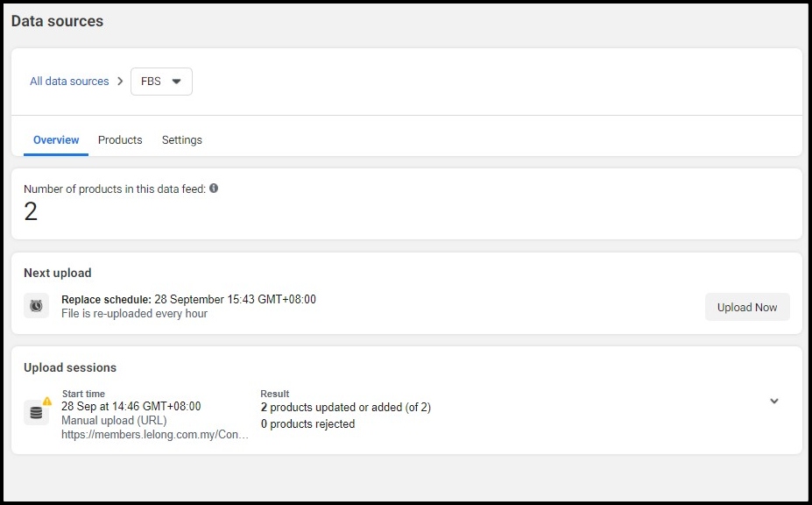This screenshot has height=505, width=812.
Task: Go to All data sources link
Action: 69,82
